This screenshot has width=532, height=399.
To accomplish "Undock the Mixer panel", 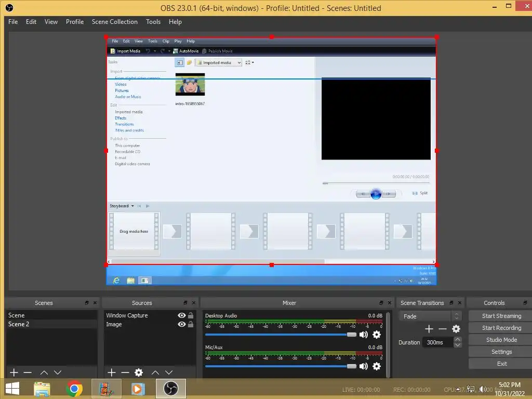I will tap(381, 303).
